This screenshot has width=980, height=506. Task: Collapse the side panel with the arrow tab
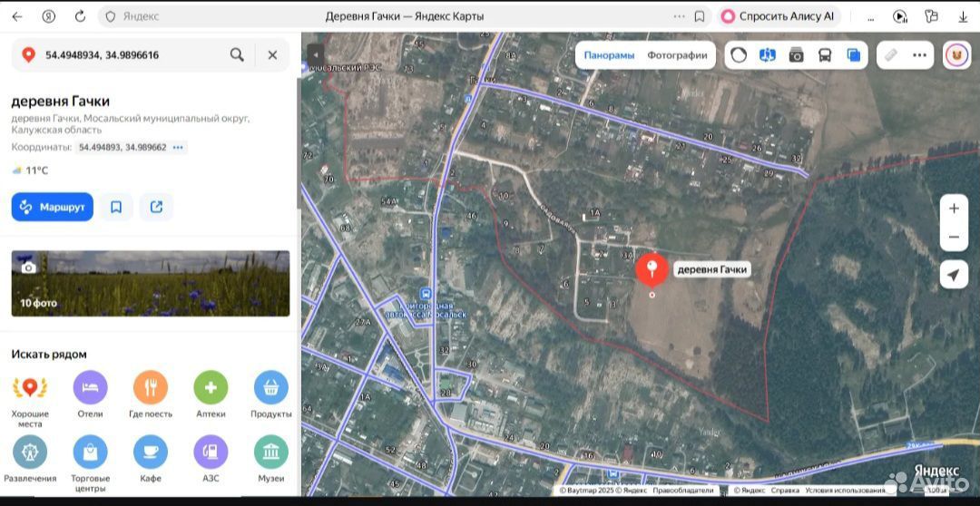(x=317, y=54)
